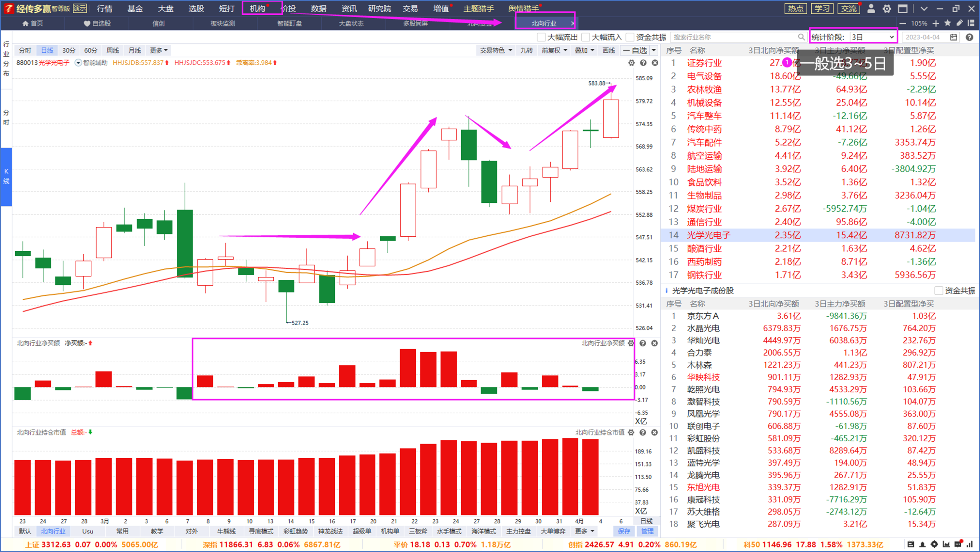The height and width of the screenshot is (552, 980).
Task: Expand the 前复权 dropdown
Action: coord(554,50)
